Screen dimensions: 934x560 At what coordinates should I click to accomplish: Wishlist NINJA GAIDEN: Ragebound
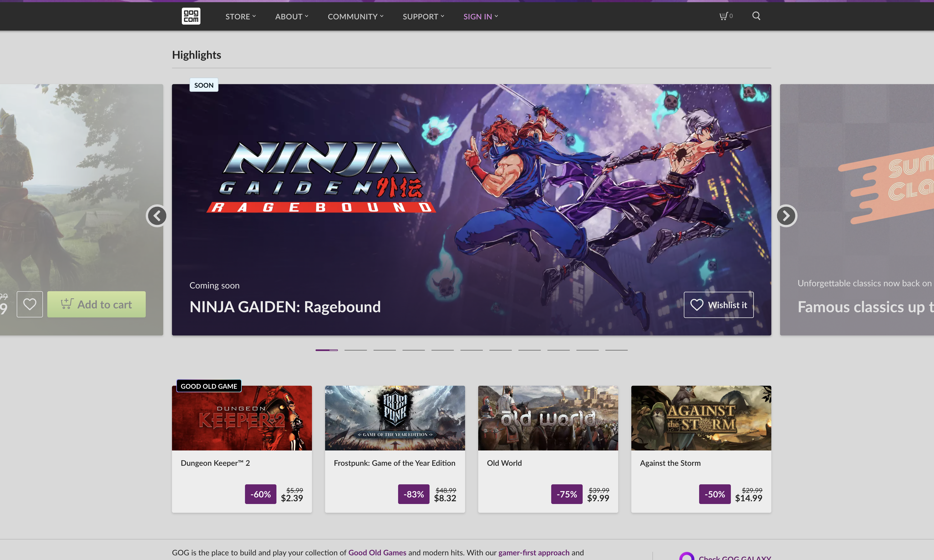[718, 305]
